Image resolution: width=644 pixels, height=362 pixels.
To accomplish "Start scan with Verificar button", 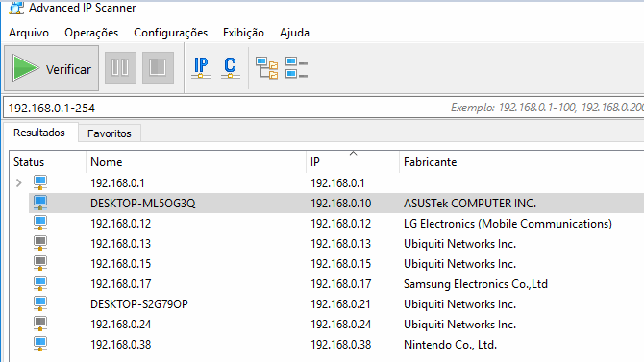I will (51, 68).
